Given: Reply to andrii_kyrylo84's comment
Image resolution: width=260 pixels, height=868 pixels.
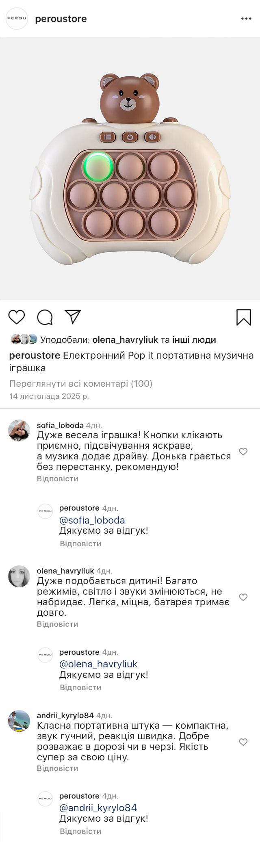Looking at the screenshot, I should pyautogui.click(x=57, y=768).
